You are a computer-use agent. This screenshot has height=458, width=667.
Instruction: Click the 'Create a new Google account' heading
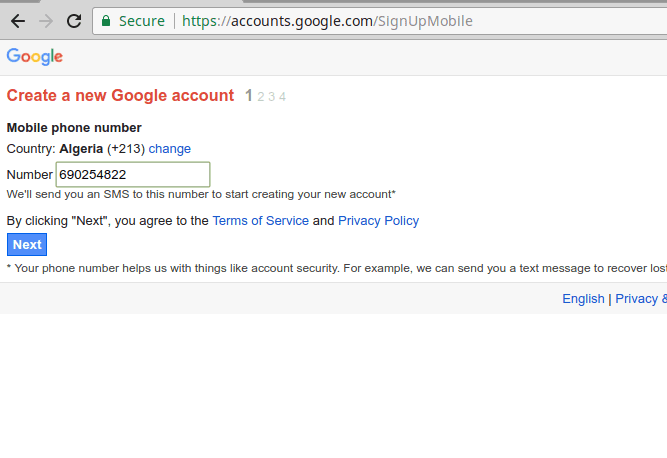click(120, 96)
